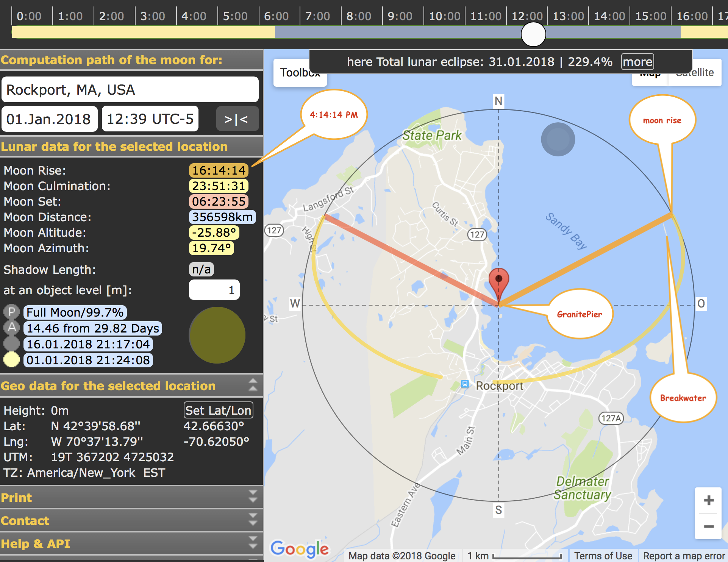This screenshot has height=562, width=728.
Task: Click the Set Lat/Lon button
Action: pos(218,410)
